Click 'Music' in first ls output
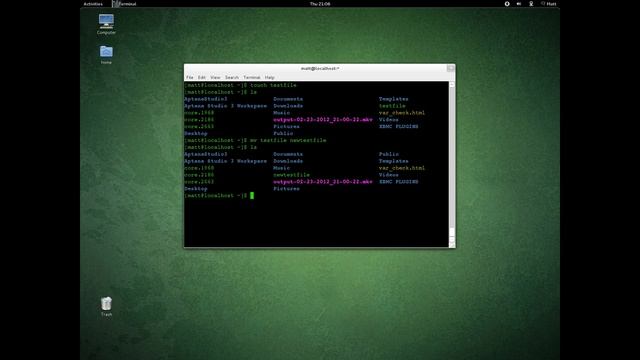This screenshot has width=640, height=360. (282, 113)
